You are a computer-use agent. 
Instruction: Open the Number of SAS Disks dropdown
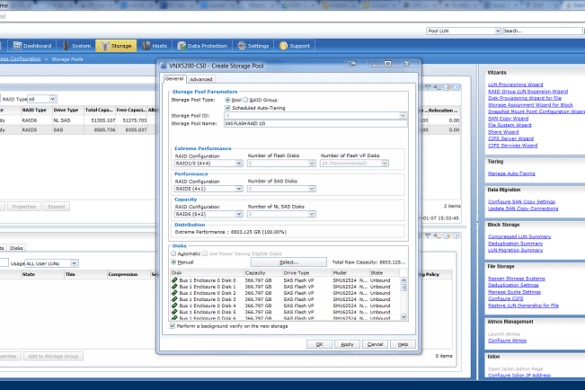point(312,188)
